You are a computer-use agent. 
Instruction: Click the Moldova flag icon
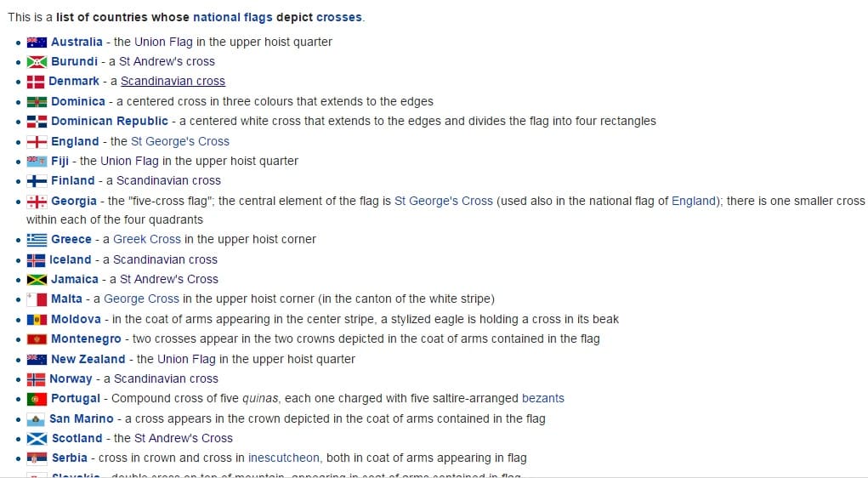pyautogui.click(x=37, y=320)
